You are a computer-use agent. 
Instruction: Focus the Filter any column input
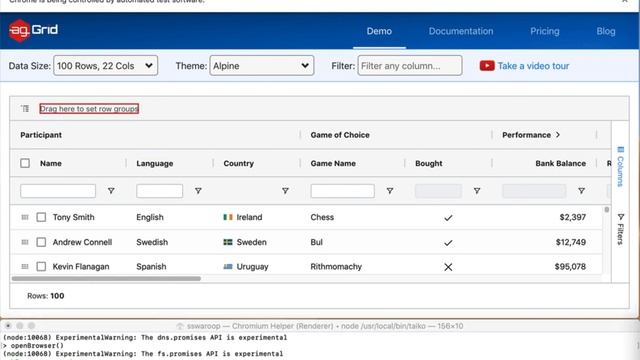(x=410, y=66)
